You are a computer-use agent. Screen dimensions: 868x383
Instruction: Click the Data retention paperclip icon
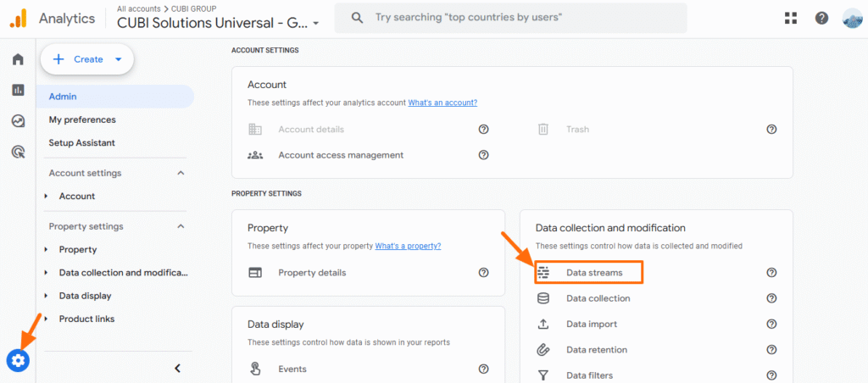[543, 350]
